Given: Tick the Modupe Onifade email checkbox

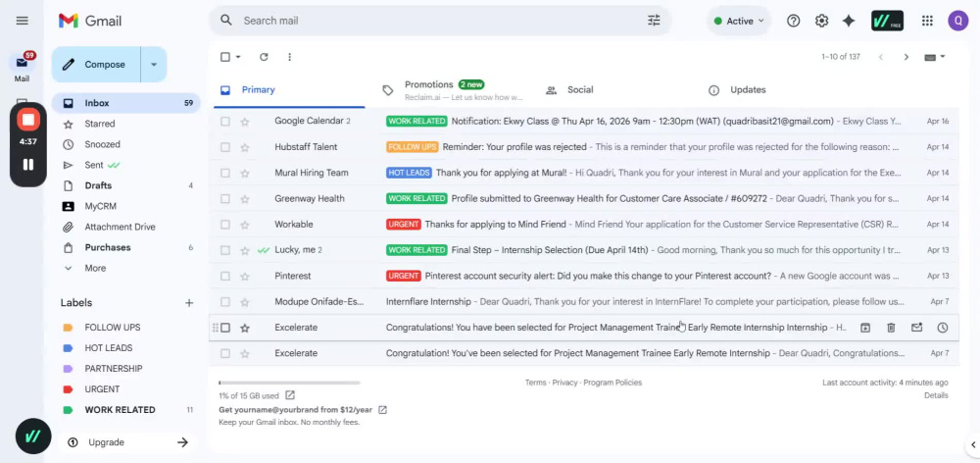Looking at the screenshot, I should [225, 301].
